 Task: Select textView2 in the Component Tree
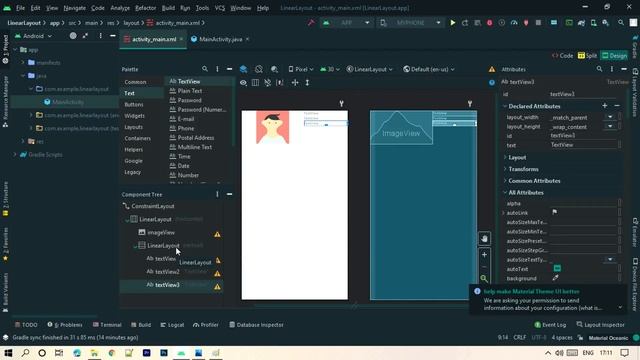tap(167, 271)
